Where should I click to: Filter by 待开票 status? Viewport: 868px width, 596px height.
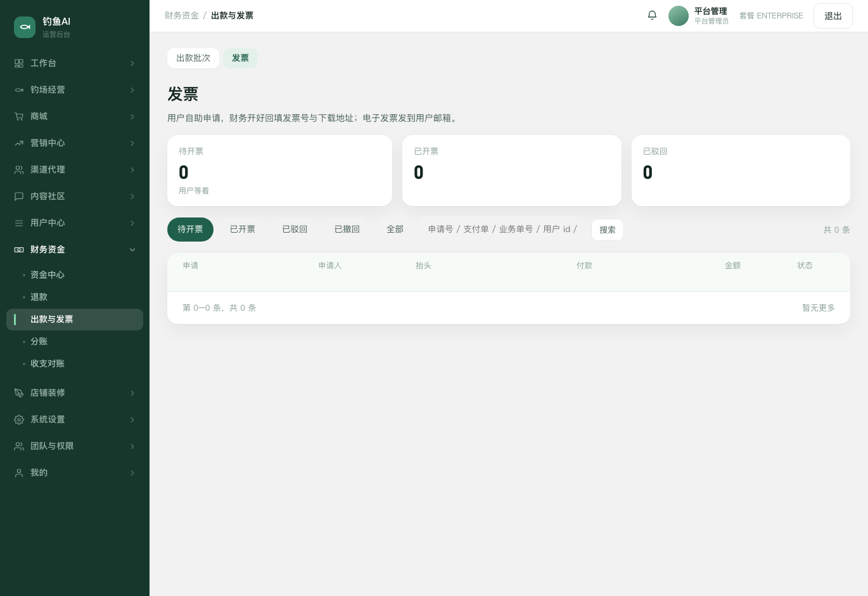coord(190,230)
